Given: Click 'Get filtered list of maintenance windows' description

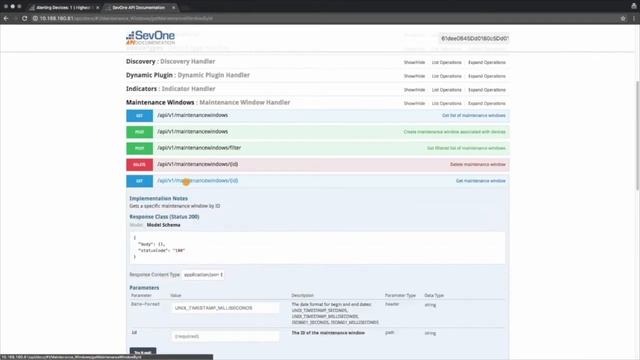Looking at the screenshot, I should tap(466, 149).
